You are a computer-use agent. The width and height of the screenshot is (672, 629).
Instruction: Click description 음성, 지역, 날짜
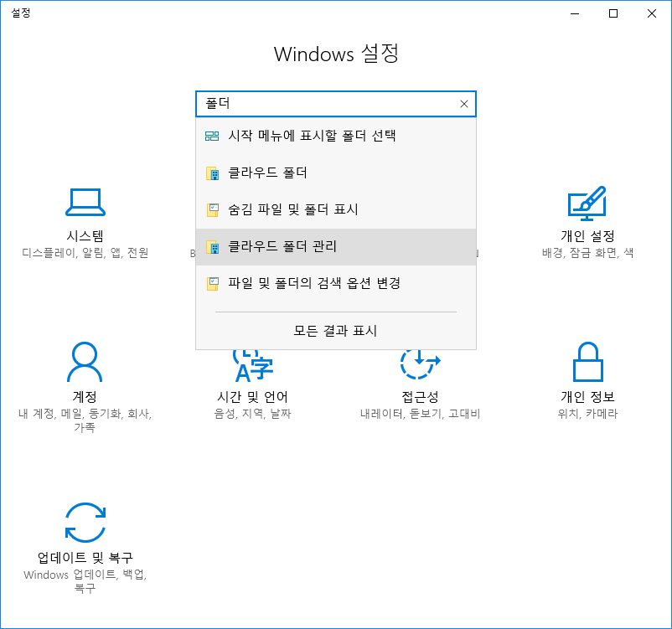point(252,414)
